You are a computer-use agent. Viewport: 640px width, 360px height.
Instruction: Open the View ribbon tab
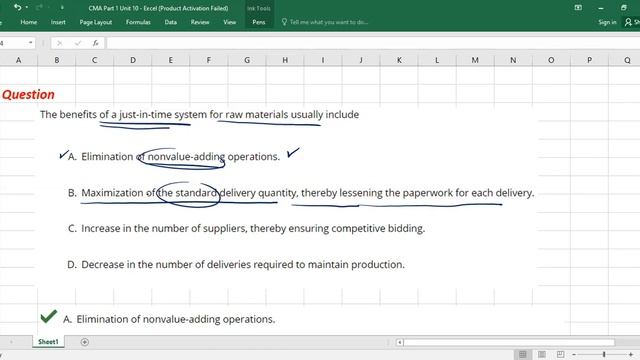[229, 22]
